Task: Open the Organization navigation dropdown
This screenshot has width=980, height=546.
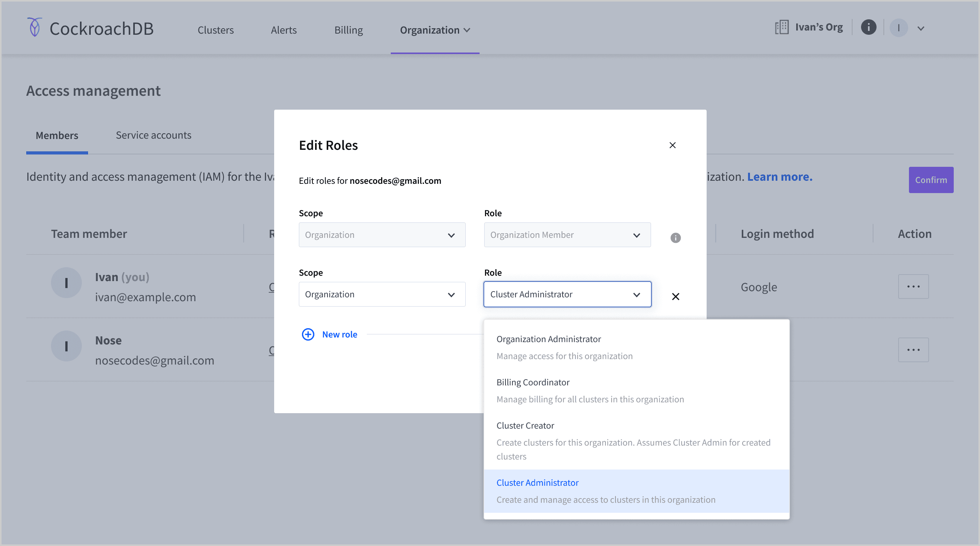Action: pos(435,30)
